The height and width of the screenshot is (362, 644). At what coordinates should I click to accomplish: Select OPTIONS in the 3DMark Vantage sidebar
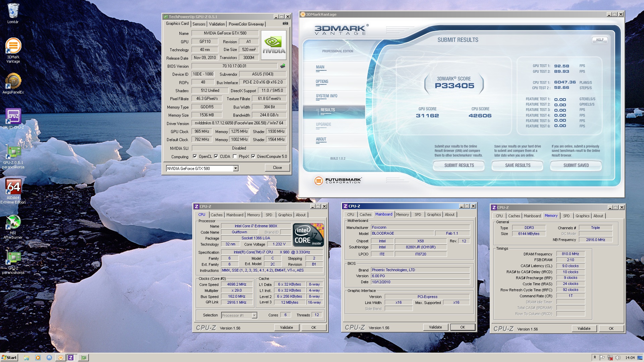click(322, 82)
